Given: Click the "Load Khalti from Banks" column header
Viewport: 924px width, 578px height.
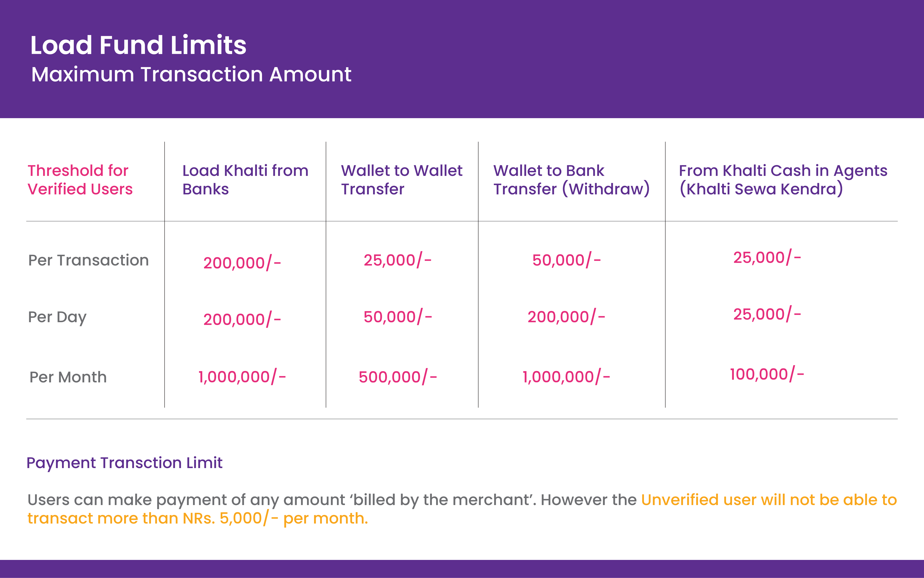Looking at the screenshot, I should point(245,180).
